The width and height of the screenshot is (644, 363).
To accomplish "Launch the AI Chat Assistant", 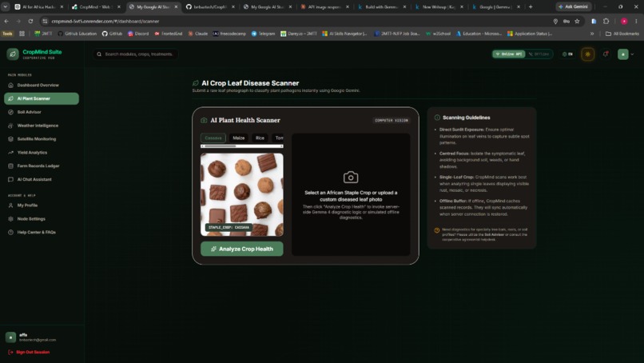I will click(x=34, y=179).
